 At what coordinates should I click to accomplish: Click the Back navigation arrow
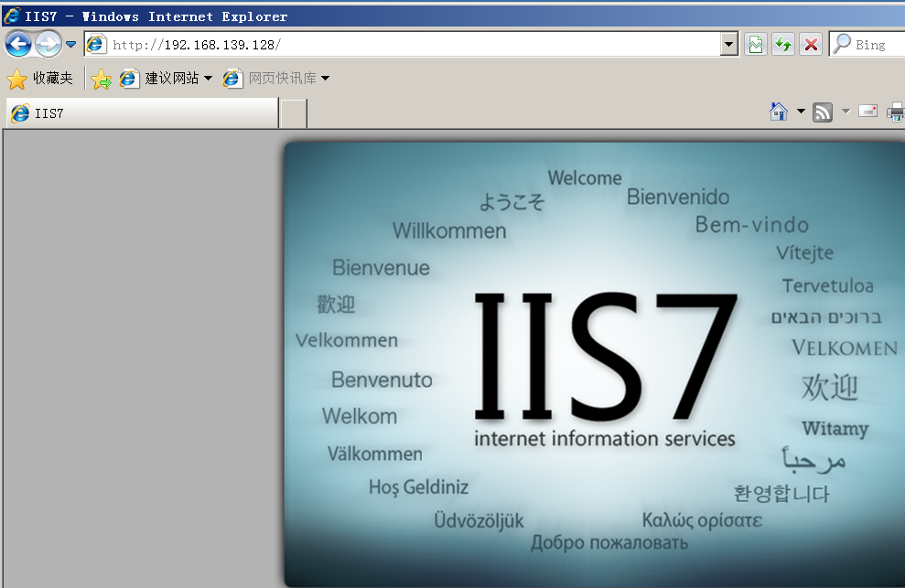tap(18, 44)
